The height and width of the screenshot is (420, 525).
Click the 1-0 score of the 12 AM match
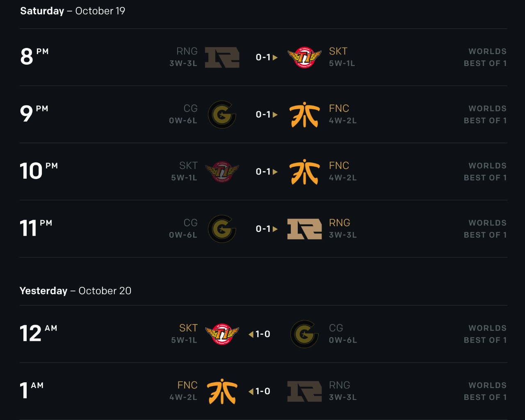[x=262, y=334]
